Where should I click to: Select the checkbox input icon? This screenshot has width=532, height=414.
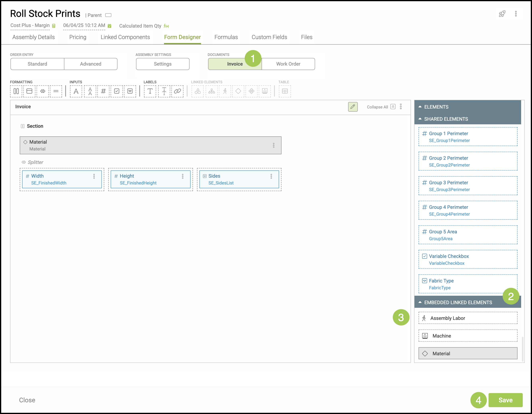coord(117,91)
